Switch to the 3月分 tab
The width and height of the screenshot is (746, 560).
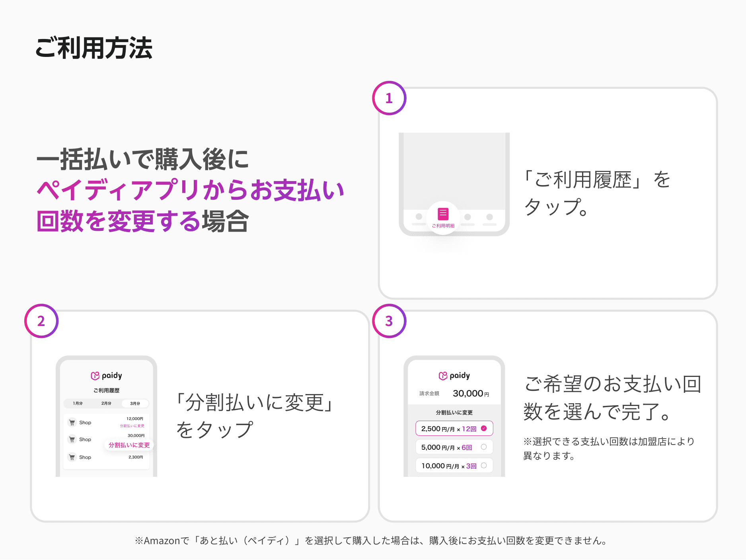pos(135,403)
